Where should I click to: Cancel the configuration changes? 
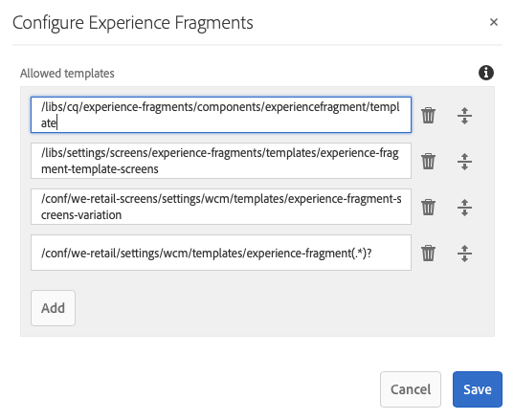click(x=411, y=389)
